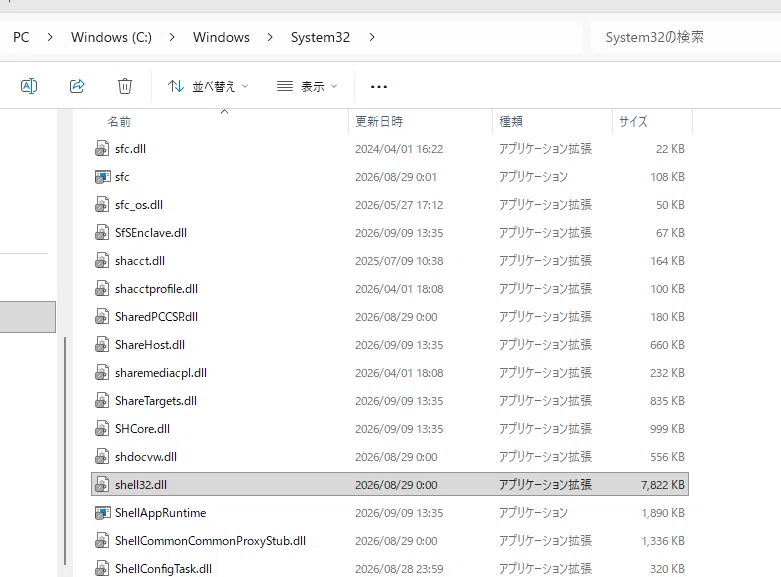This screenshot has height=577, width=781.
Task: Expand the chevron after Windows (C:)
Action: 172,37
